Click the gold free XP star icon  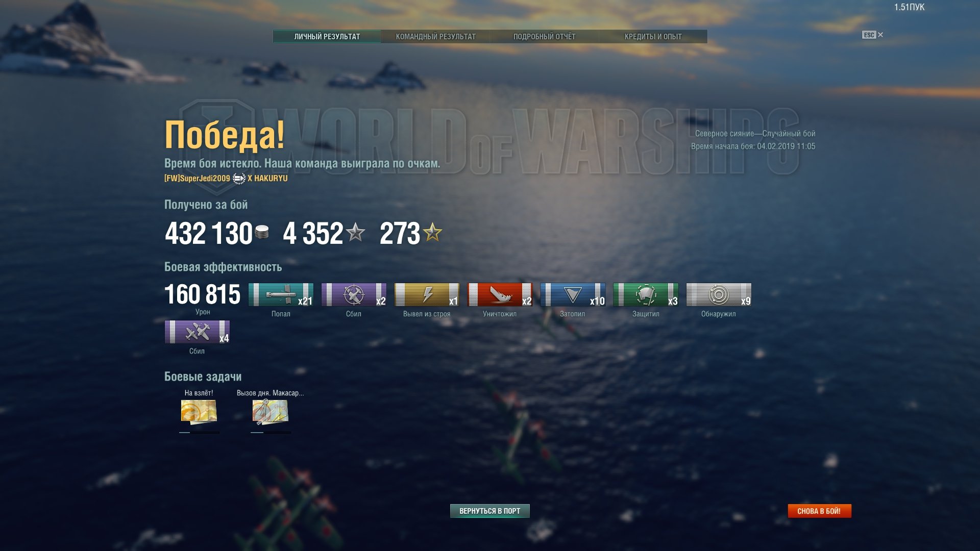[432, 233]
